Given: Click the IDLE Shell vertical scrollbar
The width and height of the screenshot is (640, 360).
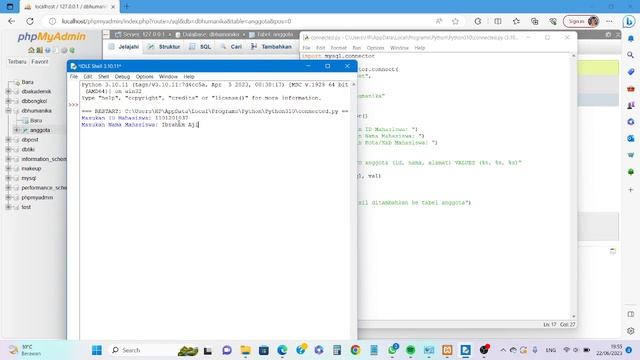Looking at the screenshot, I should click(x=353, y=210).
